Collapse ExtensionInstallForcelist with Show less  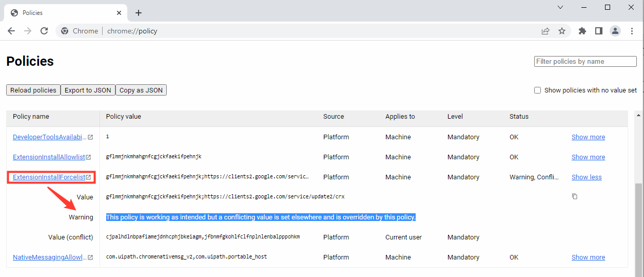[587, 177]
